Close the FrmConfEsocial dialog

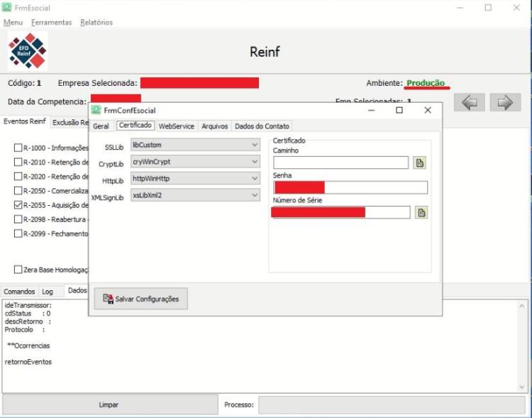click(428, 110)
